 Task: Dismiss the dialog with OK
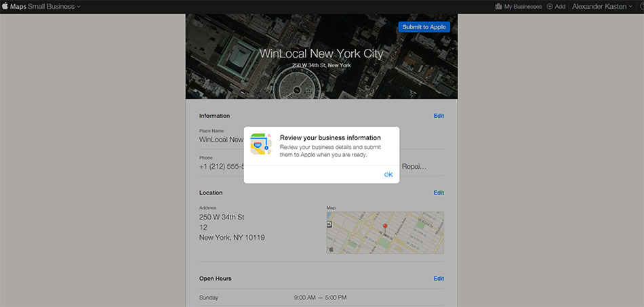point(388,174)
